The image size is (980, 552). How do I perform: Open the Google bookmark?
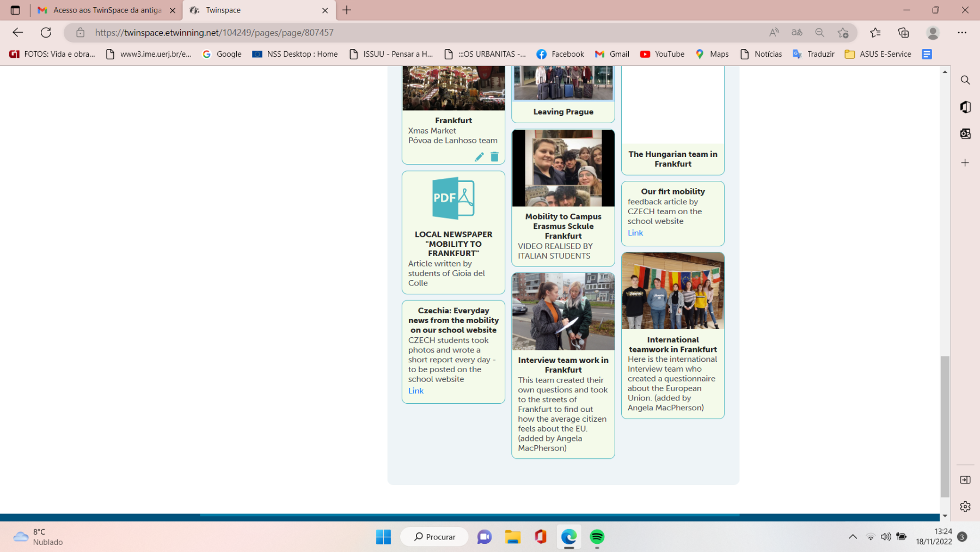pos(222,54)
